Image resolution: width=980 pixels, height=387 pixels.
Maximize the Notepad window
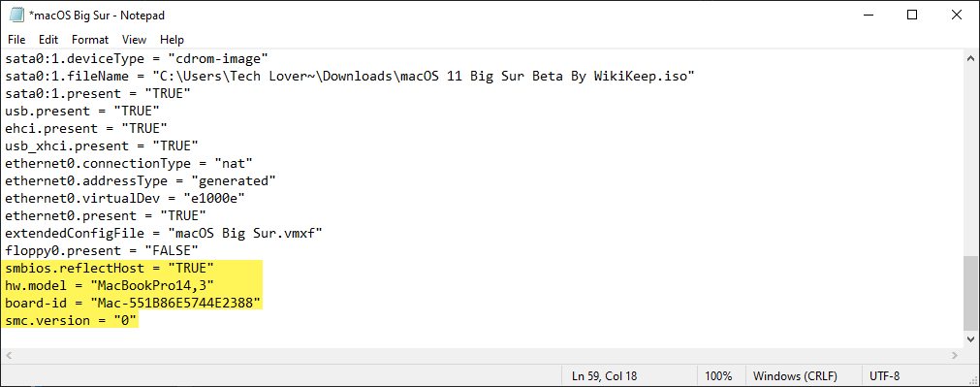click(x=912, y=15)
